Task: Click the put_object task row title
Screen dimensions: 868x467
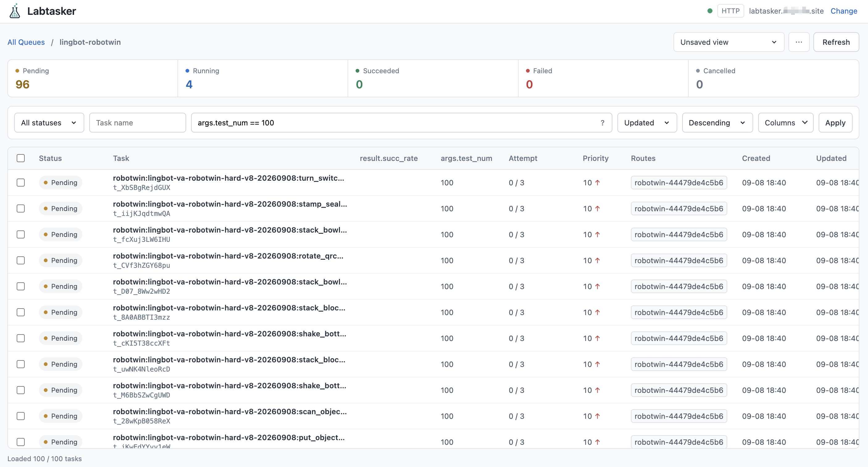Action: [x=229, y=437]
